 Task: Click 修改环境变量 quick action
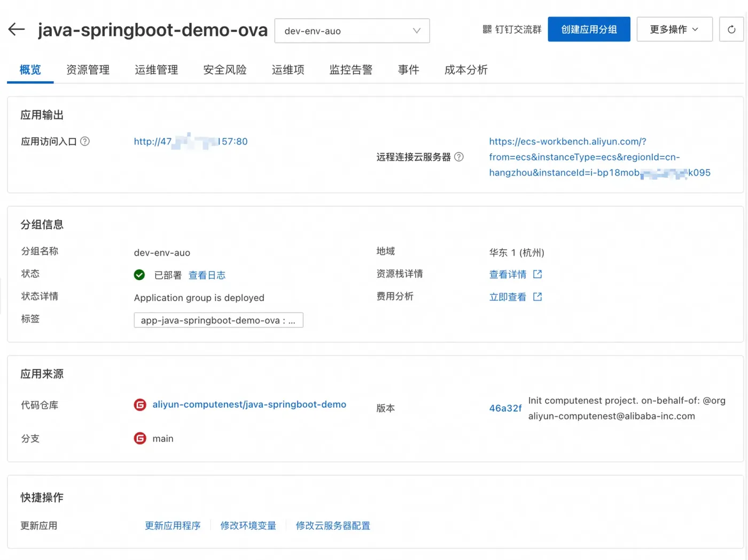pos(248,526)
